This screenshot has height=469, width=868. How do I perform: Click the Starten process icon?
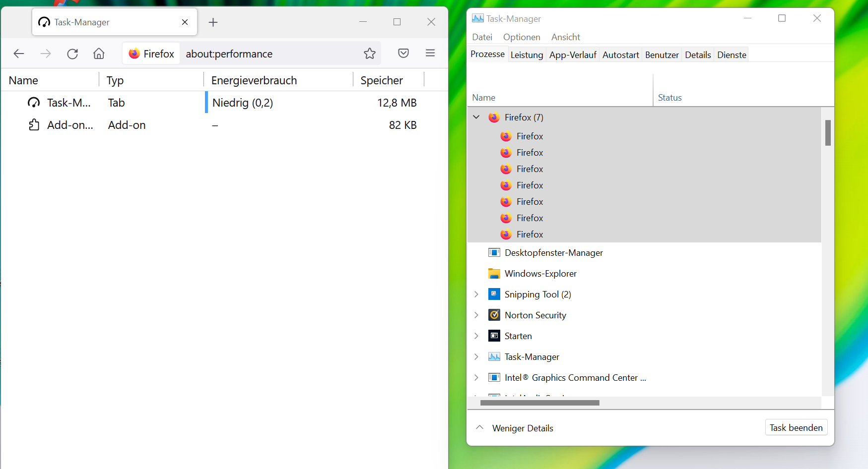[x=494, y=336]
